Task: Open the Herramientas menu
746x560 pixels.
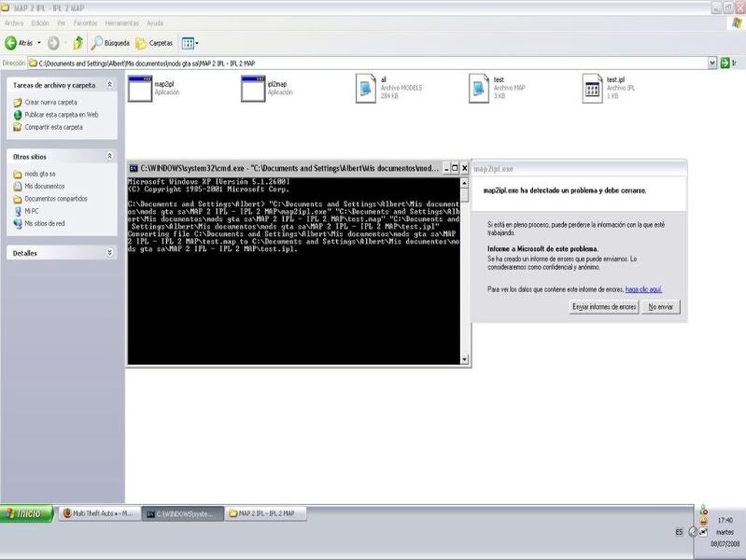Action: pyautogui.click(x=124, y=22)
